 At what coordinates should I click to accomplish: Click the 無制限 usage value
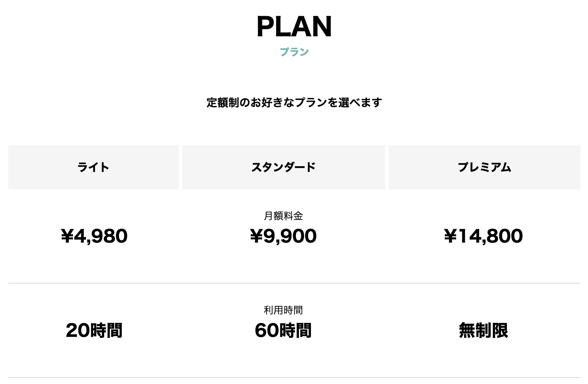(483, 330)
